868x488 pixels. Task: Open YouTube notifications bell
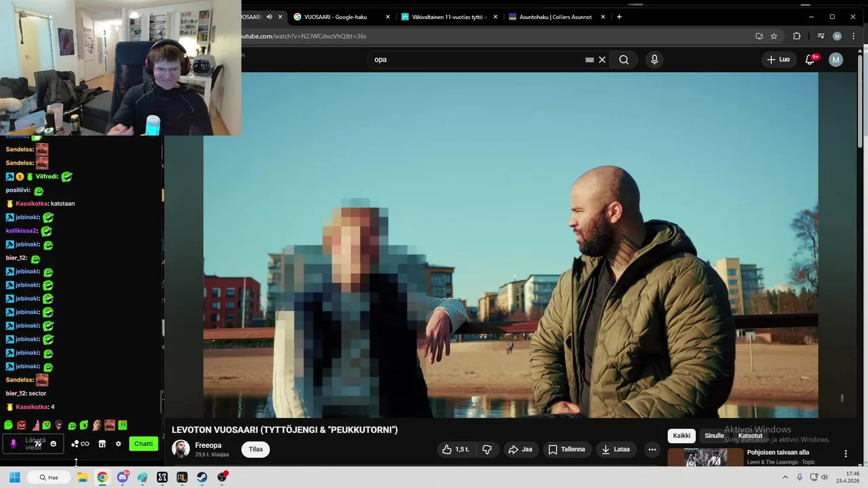(810, 60)
